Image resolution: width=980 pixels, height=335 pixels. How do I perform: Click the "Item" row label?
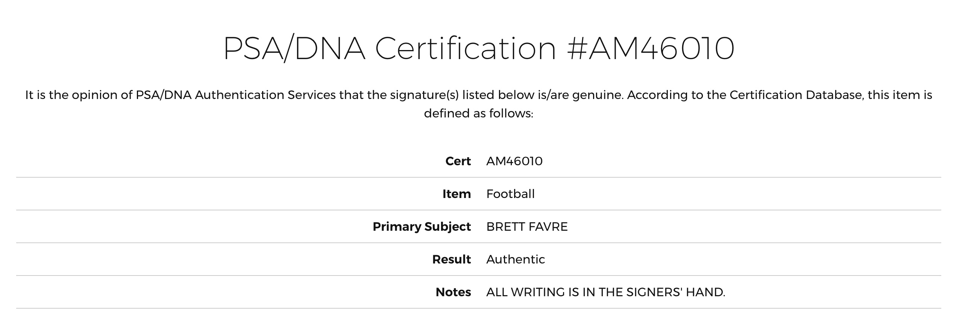pyautogui.click(x=457, y=194)
